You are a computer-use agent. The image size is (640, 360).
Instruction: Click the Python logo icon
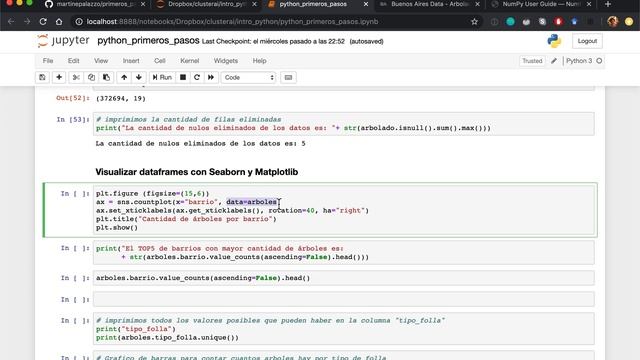(x=554, y=41)
